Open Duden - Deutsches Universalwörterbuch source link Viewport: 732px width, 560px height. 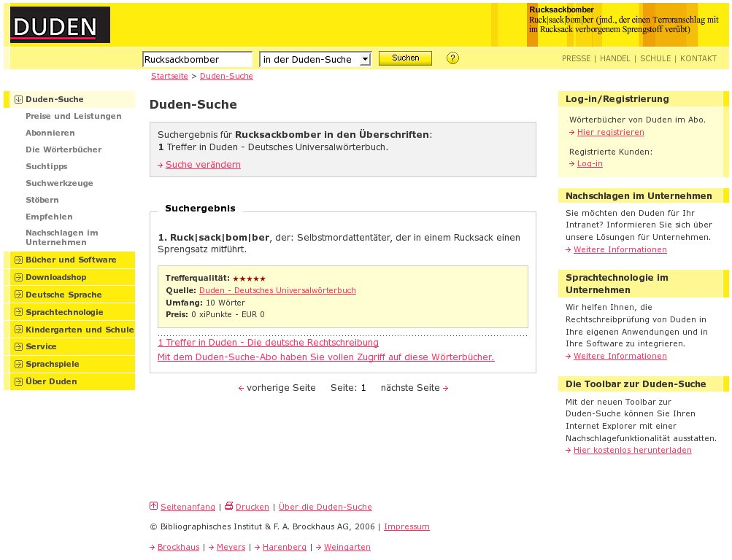tap(277, 290)
